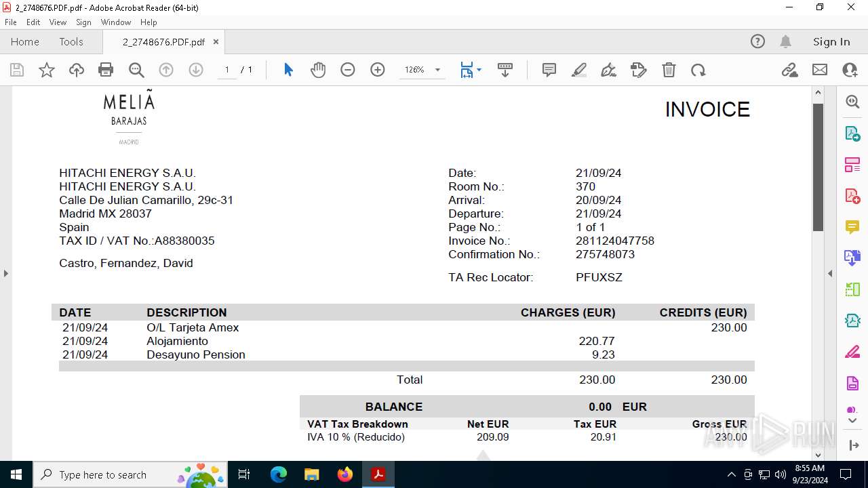Open the search tool in right panel

[x=852, y=102]
